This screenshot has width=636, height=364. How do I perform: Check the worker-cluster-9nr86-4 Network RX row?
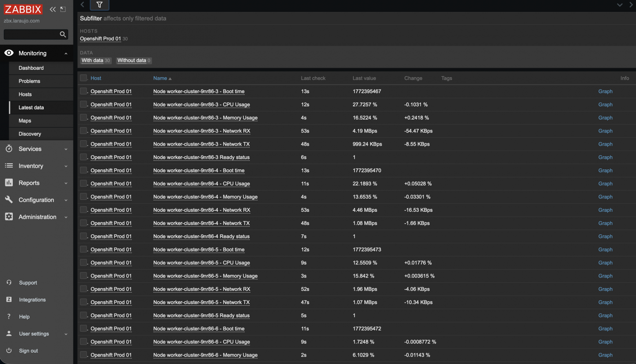click(83, 210)
